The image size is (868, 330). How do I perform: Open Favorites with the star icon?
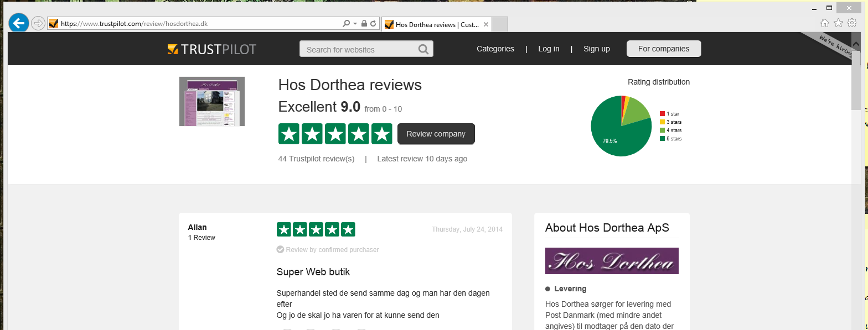[x=839, y=23]
